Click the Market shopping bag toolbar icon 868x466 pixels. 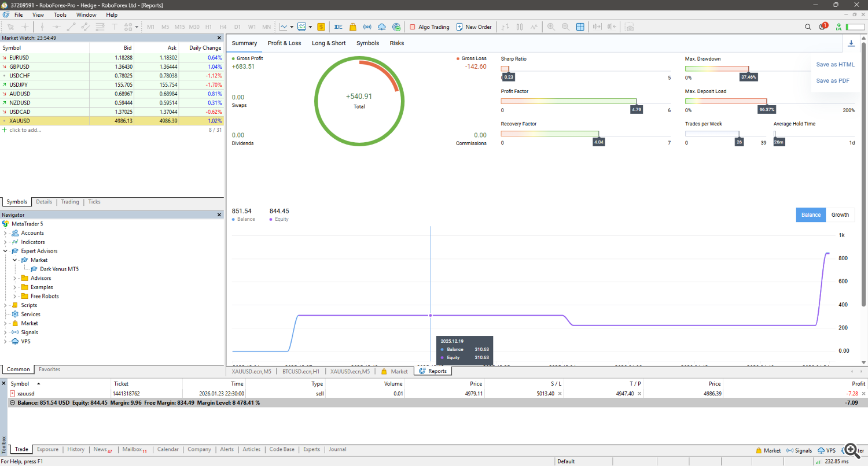point(352,27)
